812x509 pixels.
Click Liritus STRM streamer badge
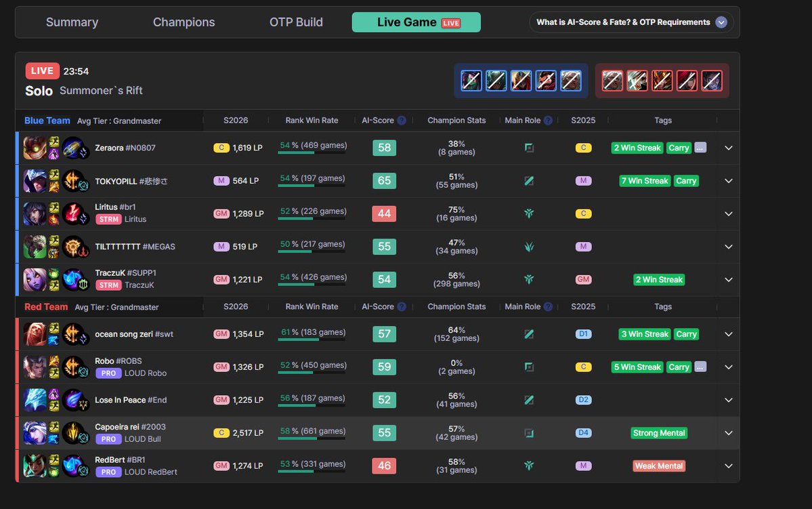(x=108, y=219)
